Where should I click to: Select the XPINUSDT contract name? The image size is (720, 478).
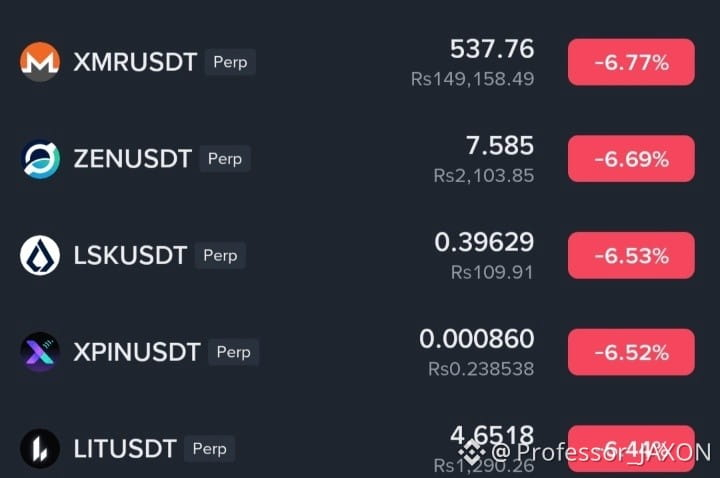[x=137, y=352]
